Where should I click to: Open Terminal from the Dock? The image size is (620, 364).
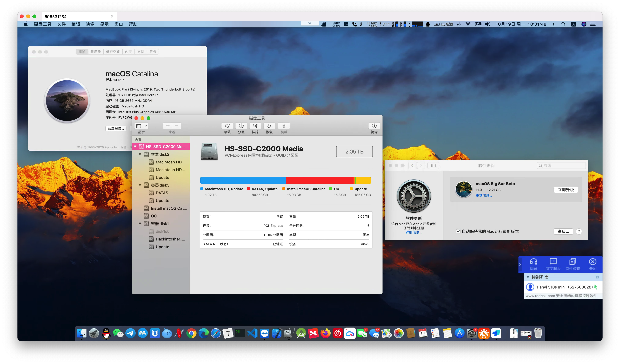pos(240,333)
